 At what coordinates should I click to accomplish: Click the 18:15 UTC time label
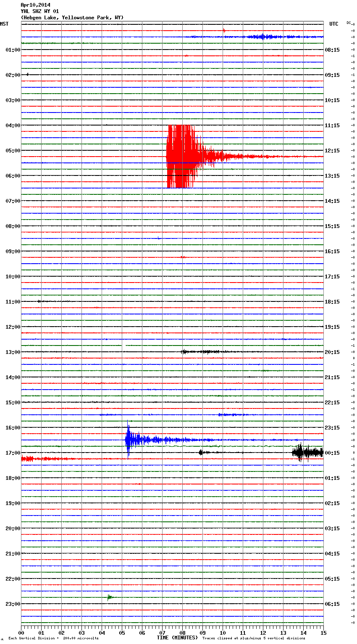click(x=332, y=302)
